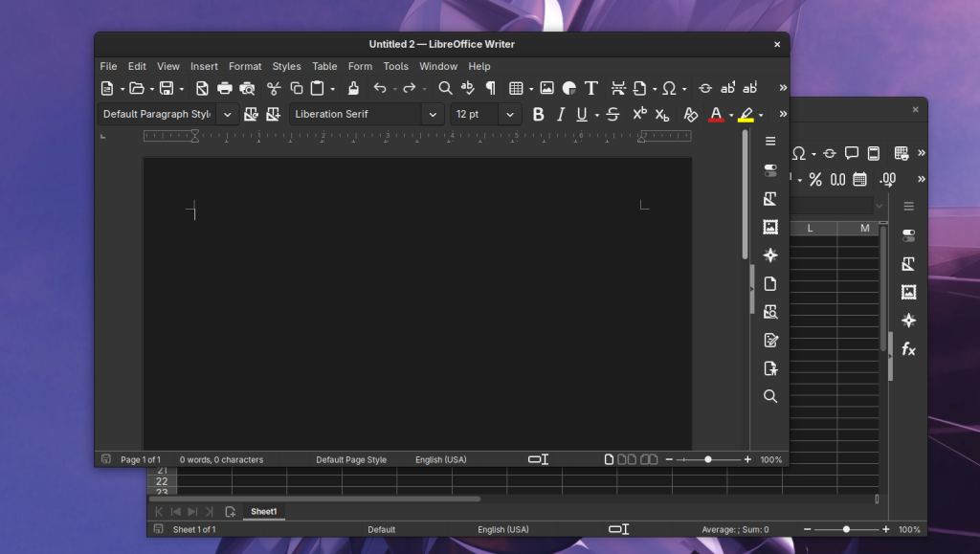Open Navigator deck in Writer sidebar
The image size is (980, 554).
coord(770,255)
